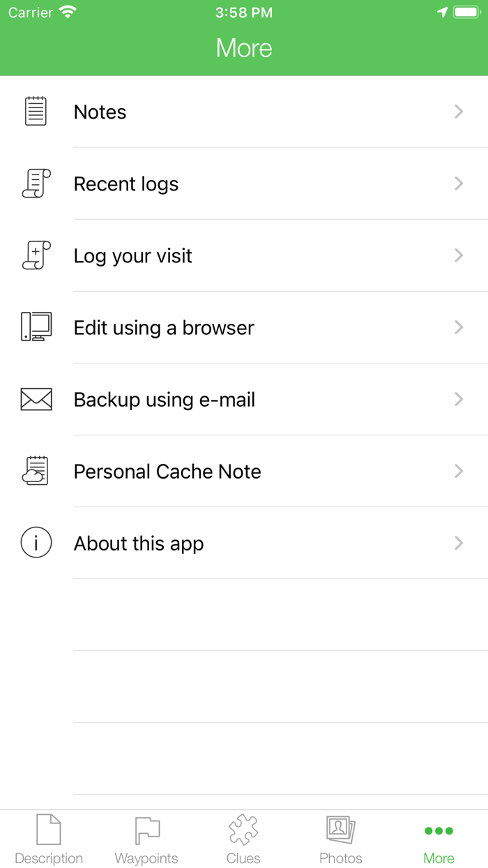Click the e-mail envelope icon
Viewport: 488px width, 868px height.
[x=36, y=399]
